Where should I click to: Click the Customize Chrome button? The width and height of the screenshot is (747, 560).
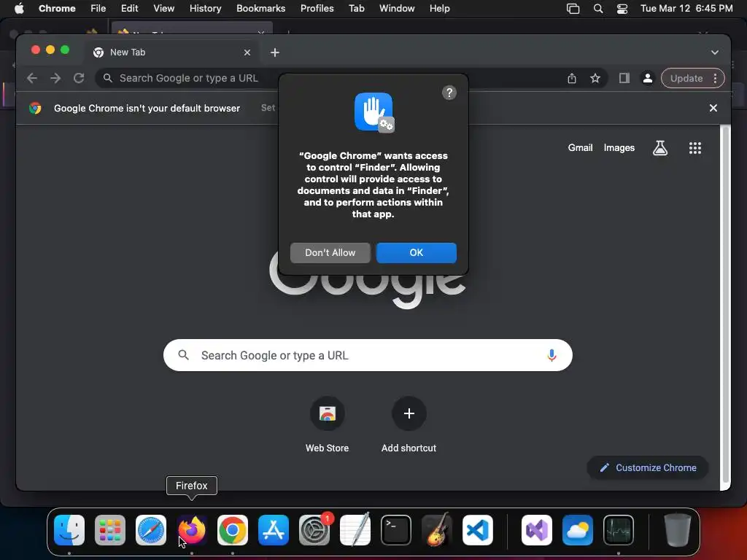[x=648, y=467]
